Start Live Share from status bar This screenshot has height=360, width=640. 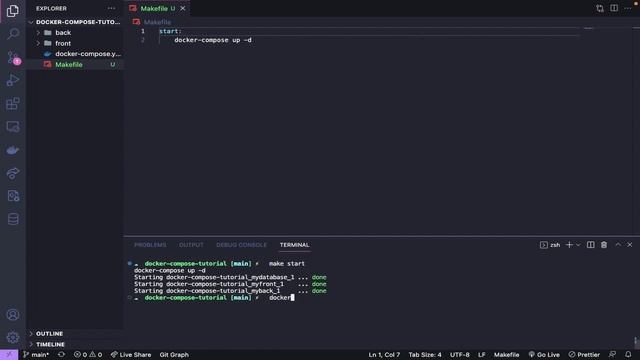click(x=131, y=355)
